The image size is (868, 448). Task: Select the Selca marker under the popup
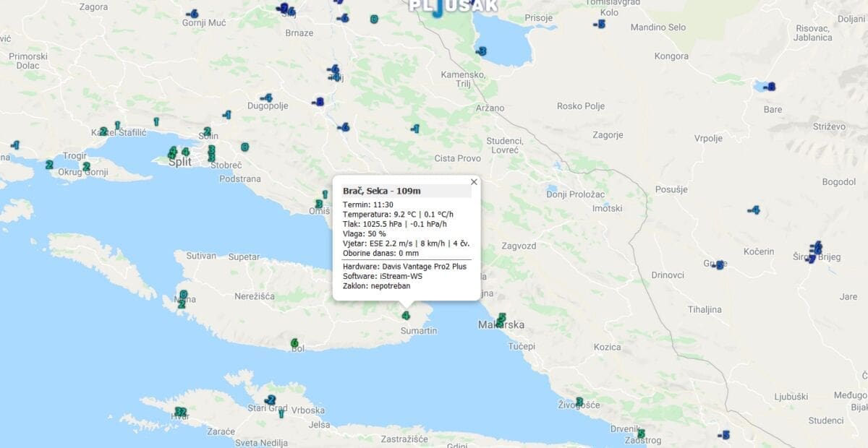(406, 316)
